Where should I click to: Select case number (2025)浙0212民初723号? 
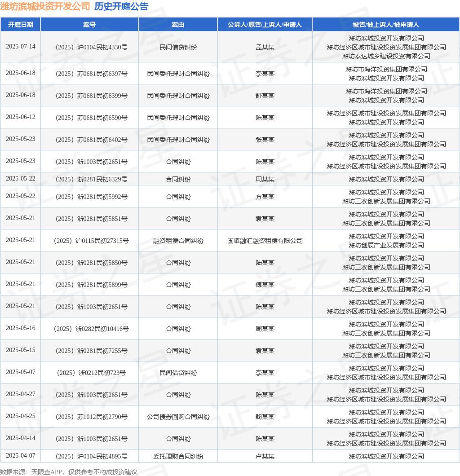[x=91, y=373]
